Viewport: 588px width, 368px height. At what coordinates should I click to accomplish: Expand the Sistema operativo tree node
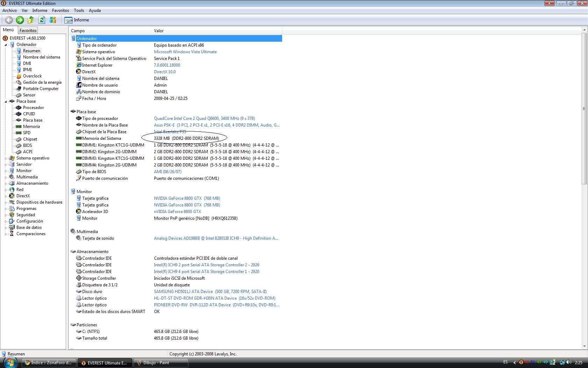pyautogui.click(x=6, y=158)
